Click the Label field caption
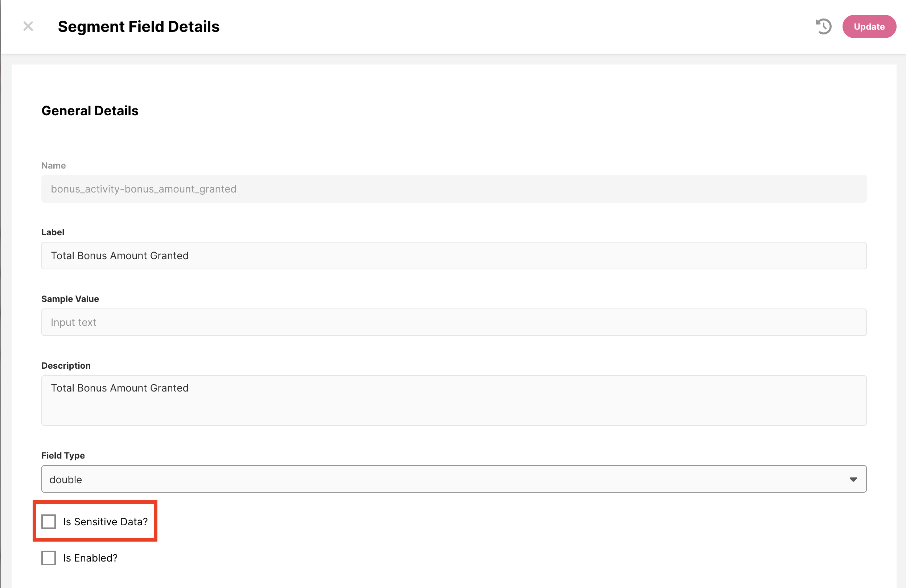Image resolution: width=906 pixels, height=588 pixels. [53, 232]
